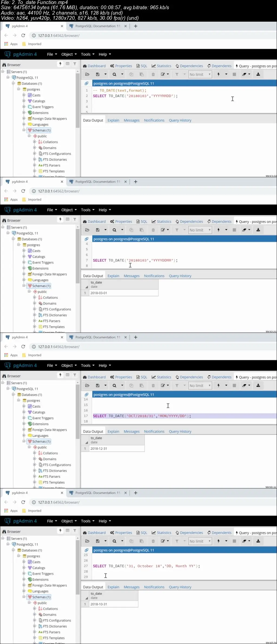Viewport: 277px width, 644px height.
Task: Collapse Databases (1) node in 2018-10-31 frame
Action: point(13,550)
